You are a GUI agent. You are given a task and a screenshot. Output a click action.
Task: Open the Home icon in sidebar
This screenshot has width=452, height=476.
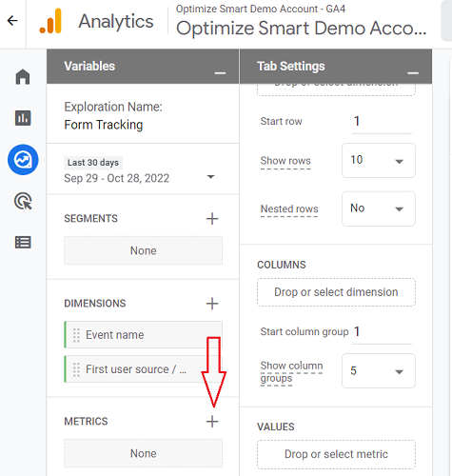point(23,77)
